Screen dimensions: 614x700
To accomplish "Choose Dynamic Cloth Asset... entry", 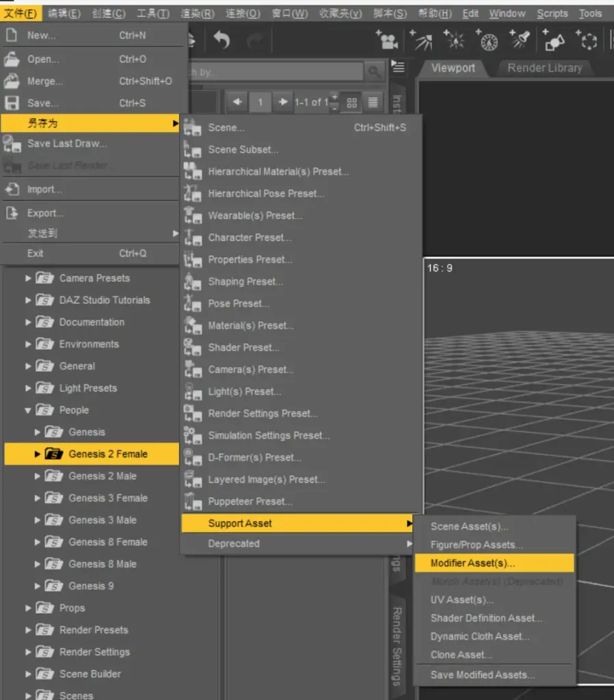I will pyautogui.click(x=494, y=636).
